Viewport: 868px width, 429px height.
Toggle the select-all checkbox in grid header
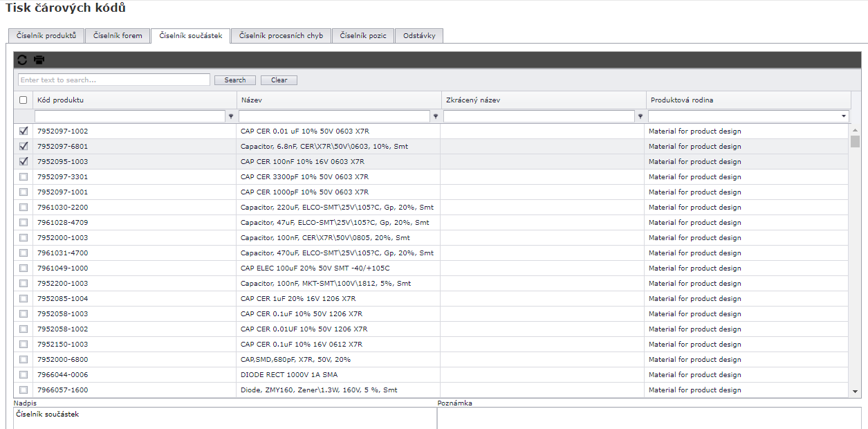click(x=23, y=100)
